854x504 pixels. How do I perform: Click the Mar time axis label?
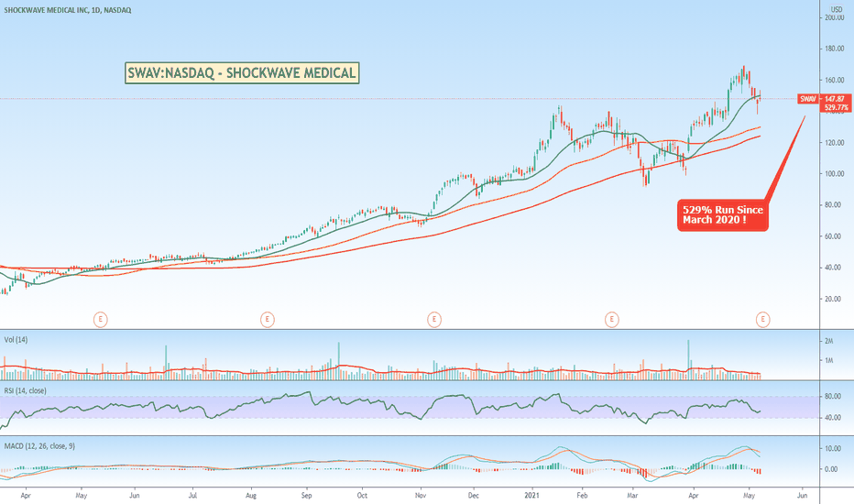(632, 496)
